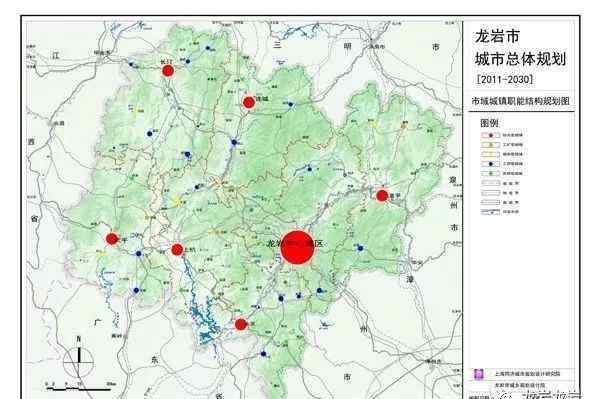
Task: Click the map scale bar
Action: point(79,386)
